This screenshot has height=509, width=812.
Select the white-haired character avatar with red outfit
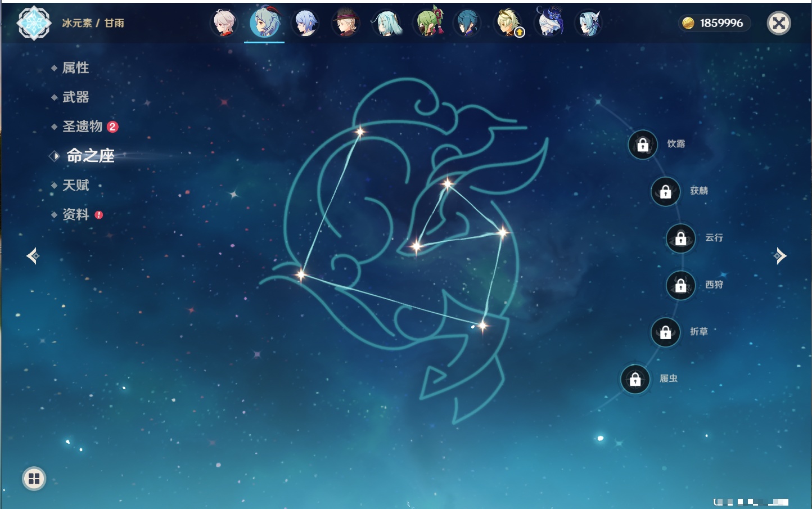pyautogui.click(x=224, y=23)
